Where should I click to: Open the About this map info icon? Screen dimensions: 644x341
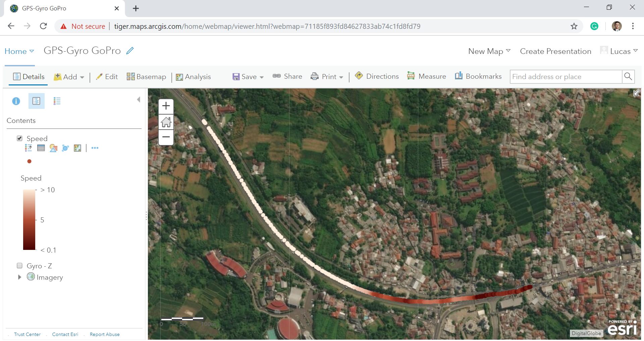[x=16, y=101]
